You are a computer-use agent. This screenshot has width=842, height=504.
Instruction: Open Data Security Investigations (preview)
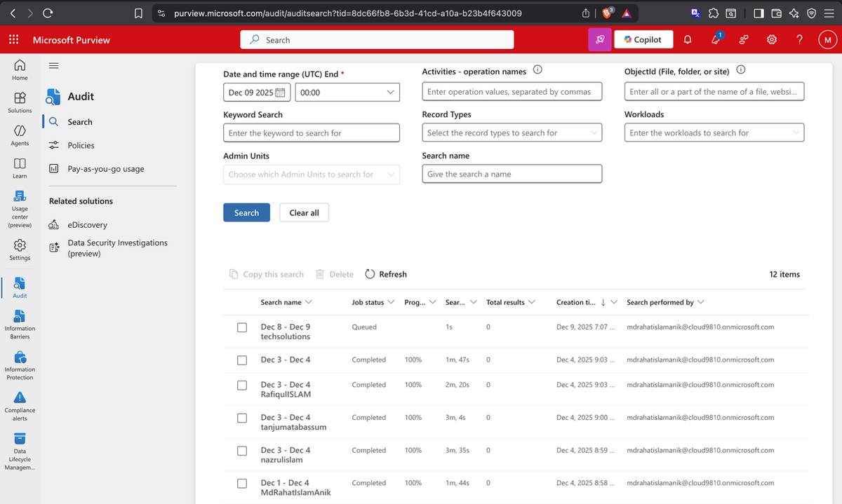tap(117, 248)
